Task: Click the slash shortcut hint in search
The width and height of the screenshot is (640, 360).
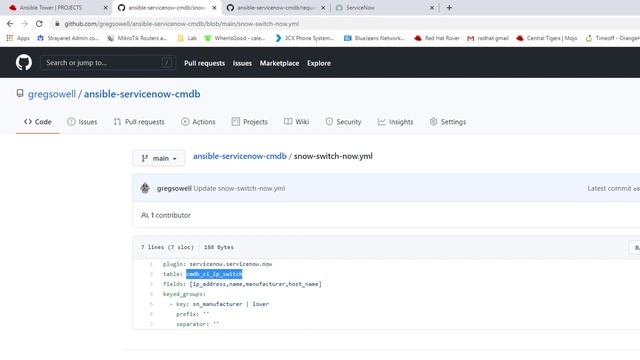Action: [167, 62]
